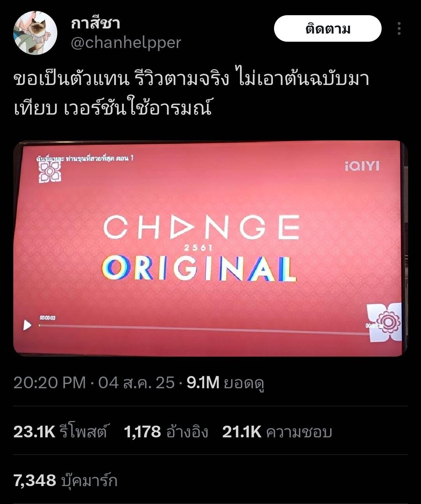View the 21.1K ความชอบ likes list
Image resolution: width=421 pixels, height=504 pixels.
click(x=277, y=432)
